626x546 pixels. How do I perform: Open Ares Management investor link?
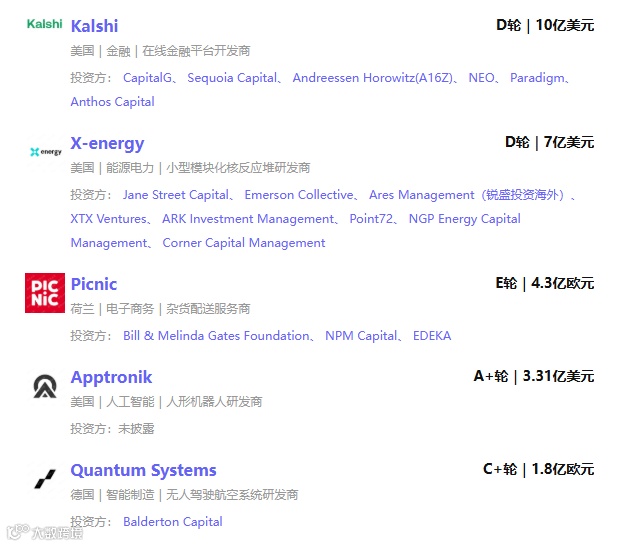tap(466, 195)
